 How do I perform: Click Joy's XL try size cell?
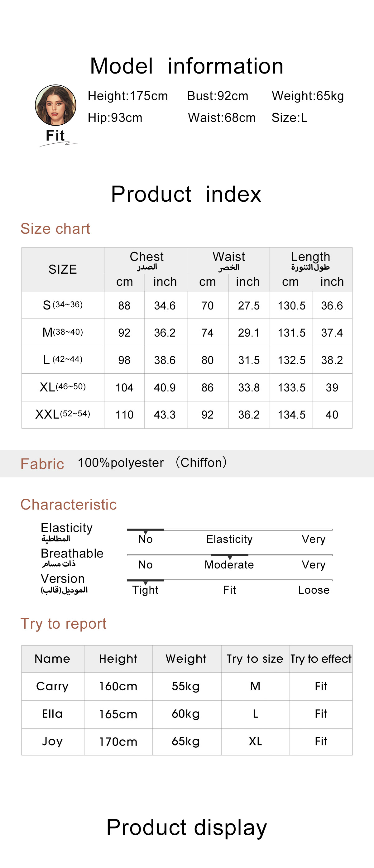(255, 741)
